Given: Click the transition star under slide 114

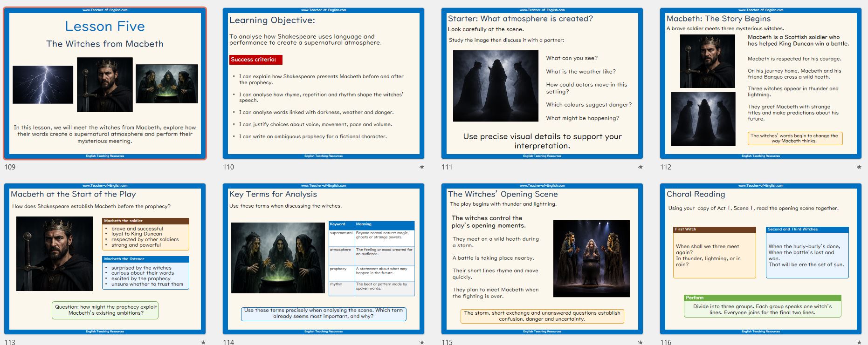Looking at the screenshot, I should tap(421, 342).
